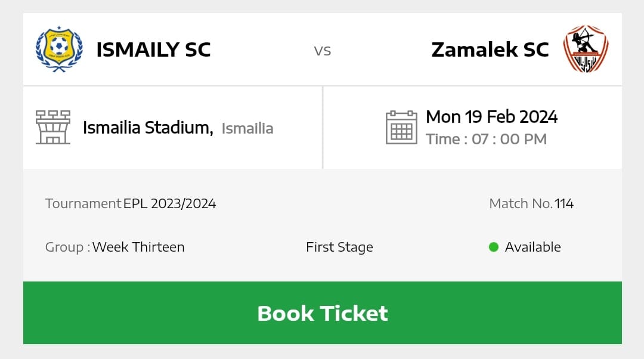This screenshot has width=644, height=359.
Task: Click the Group field label
Action: pyautogui.click(x=67, y=247)
